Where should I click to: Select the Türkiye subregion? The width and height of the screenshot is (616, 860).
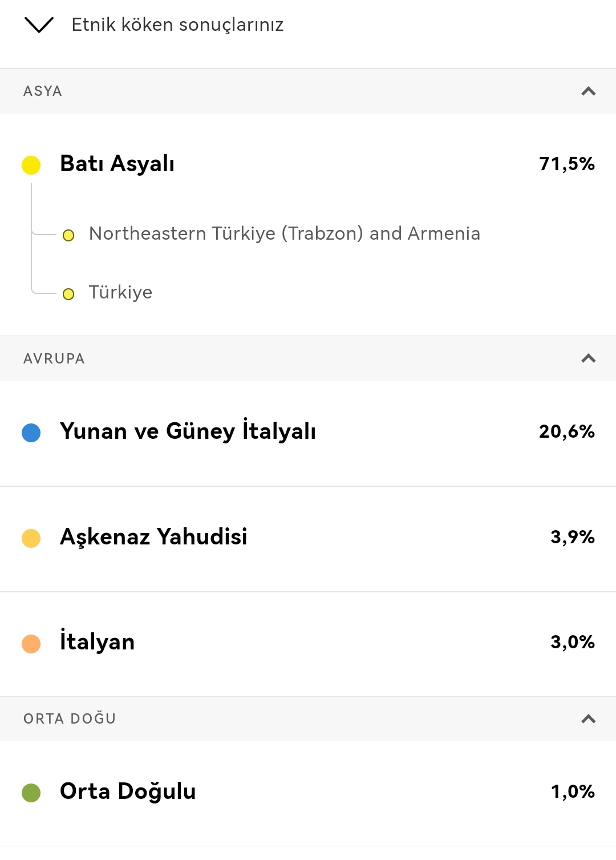click(120, 292)
